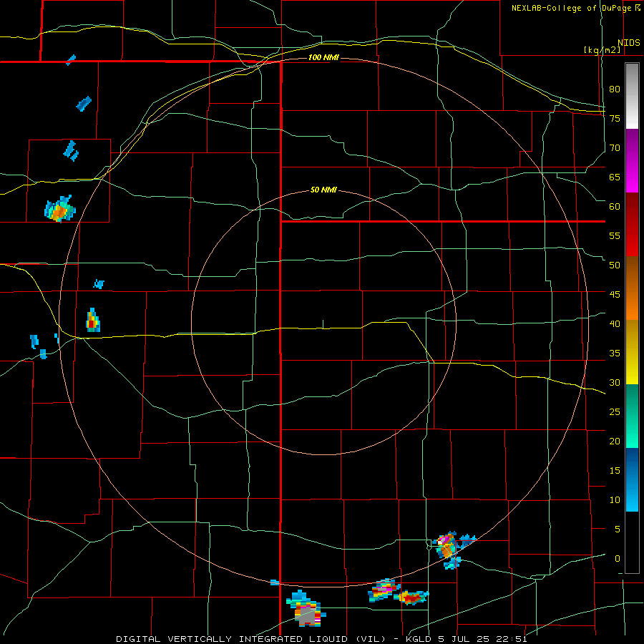Viewport: 644px width, 644px height.
Task: Click the 50 value on the color scale
Action: click(x=615, y=265)
